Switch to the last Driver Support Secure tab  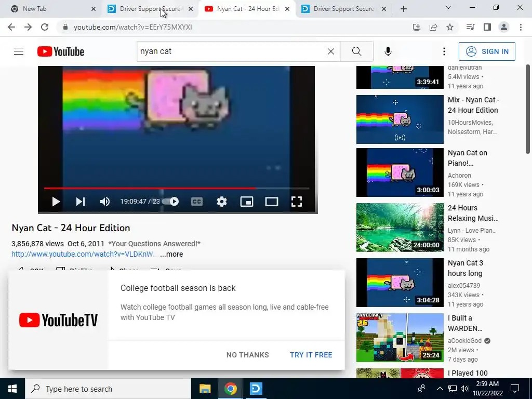[x=344, y=9]
